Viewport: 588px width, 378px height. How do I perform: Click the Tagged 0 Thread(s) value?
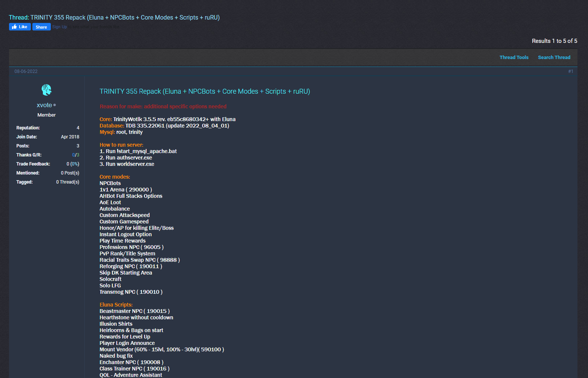(68, 182)
